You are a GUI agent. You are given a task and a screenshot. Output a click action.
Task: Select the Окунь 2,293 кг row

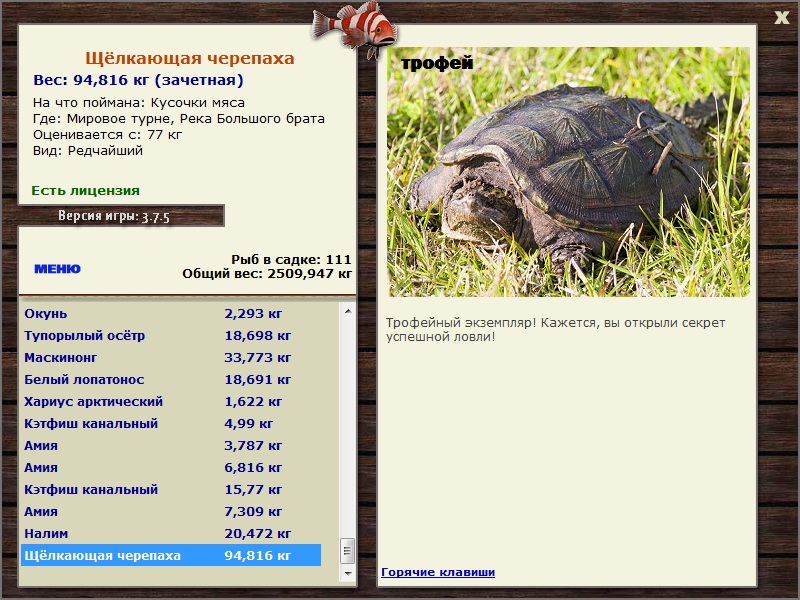(171, 314)
